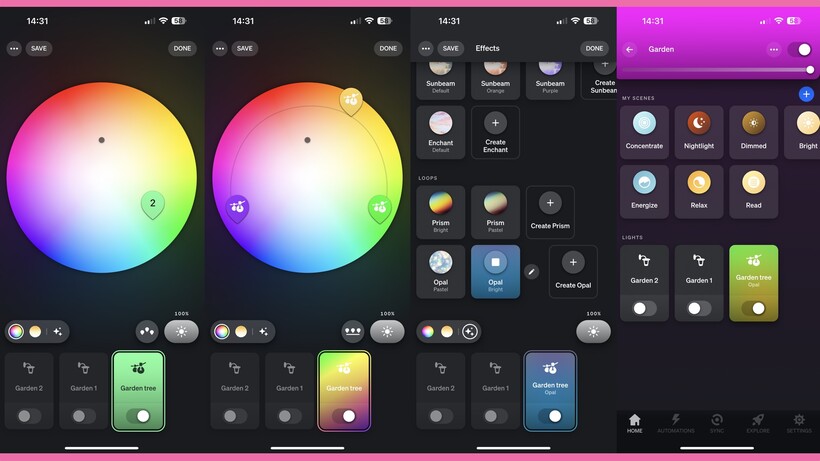The image size is (820, 461).
Task: Tap the MY SCENES section label
Action: (x=638, y=98)
